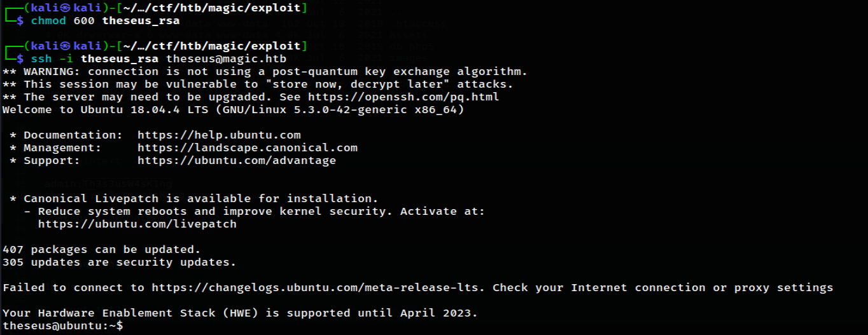868x335 pixels.
Task: Click the https://openssh.com/pq.html link
Action: coord(403,97)
